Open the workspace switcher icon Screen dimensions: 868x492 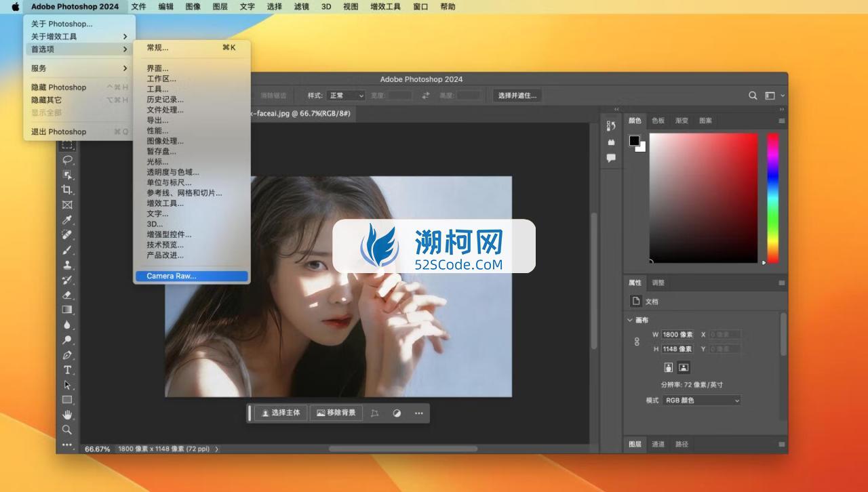click(x=770, y=96)
